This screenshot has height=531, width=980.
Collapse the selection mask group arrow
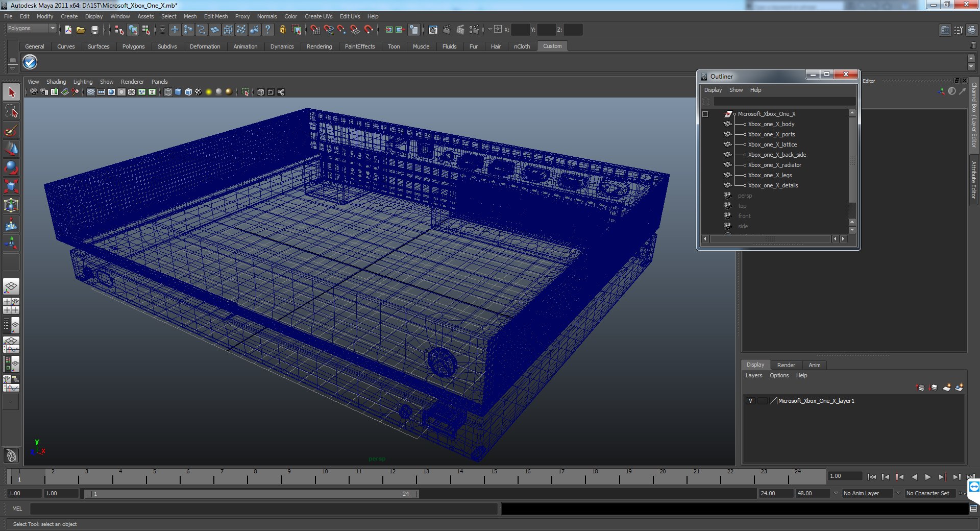click(x=162, y=30)
